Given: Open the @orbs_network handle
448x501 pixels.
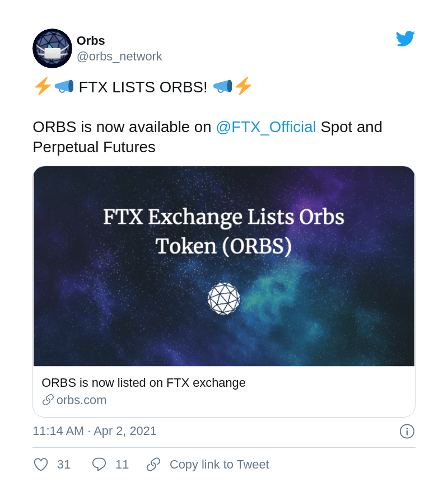Looking at the screenshot, I should [x=119, y=57].
